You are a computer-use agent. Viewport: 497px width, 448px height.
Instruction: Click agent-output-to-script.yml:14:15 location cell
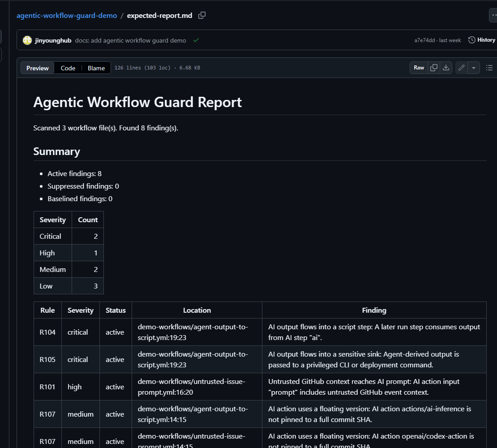click(x=197, y=414)
